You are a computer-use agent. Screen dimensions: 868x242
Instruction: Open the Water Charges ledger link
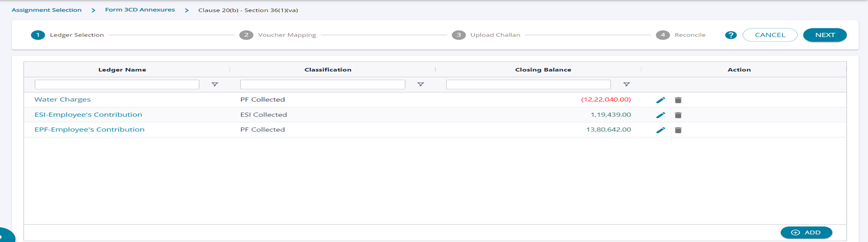(62, 99)
